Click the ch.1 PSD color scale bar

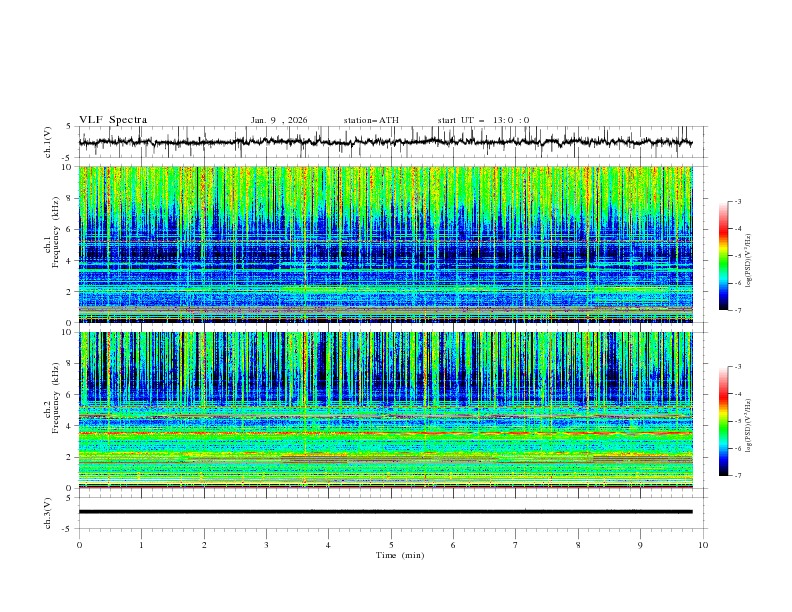723,256
